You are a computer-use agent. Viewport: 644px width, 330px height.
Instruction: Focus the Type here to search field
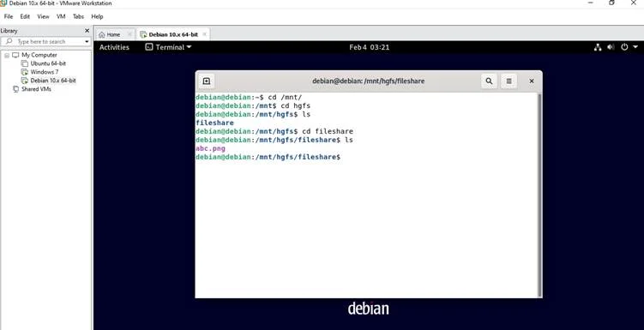pos(45,42)
